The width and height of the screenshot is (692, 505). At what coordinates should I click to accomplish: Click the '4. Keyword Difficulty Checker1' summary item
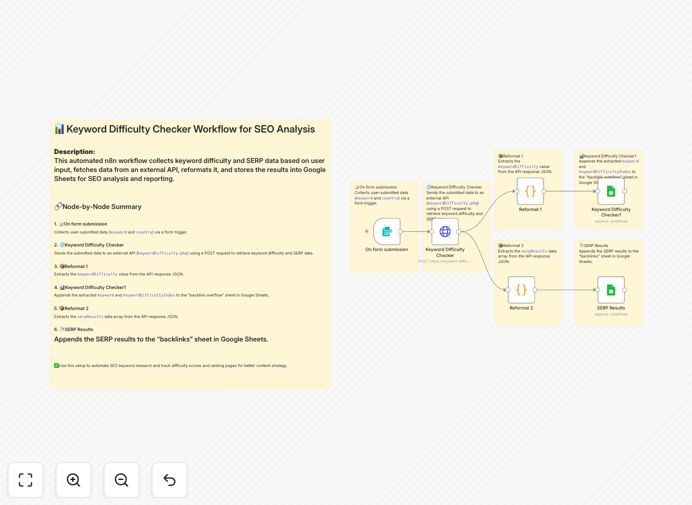tap(90, 287)
